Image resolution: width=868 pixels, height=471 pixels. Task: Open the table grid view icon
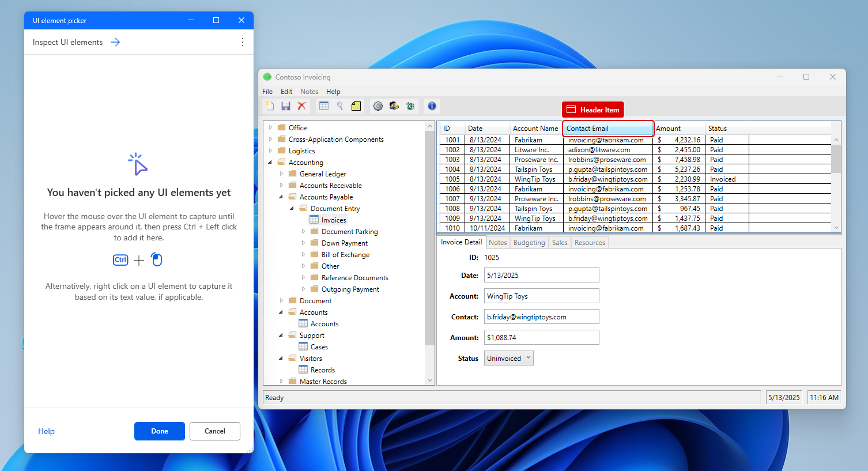pyautogui.click(x=323, y=106)
